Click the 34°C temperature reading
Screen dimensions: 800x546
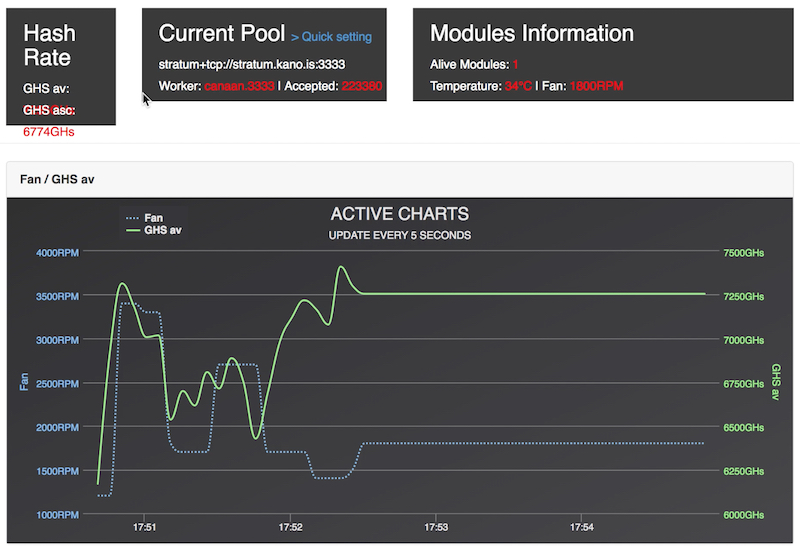coord(518,87)
